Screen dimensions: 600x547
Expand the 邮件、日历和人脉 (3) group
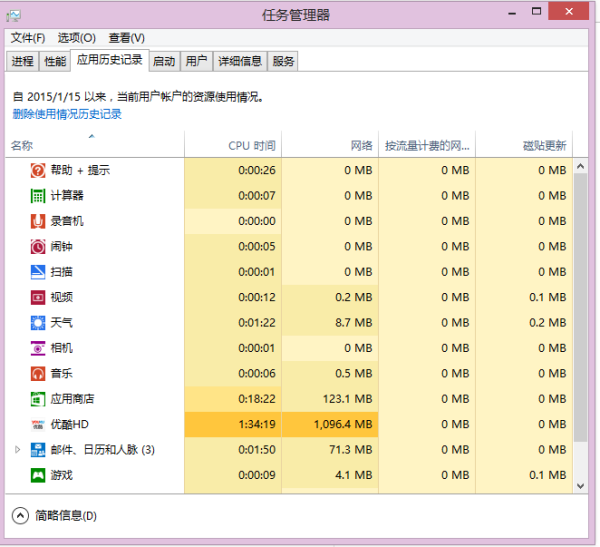(17, 450)
